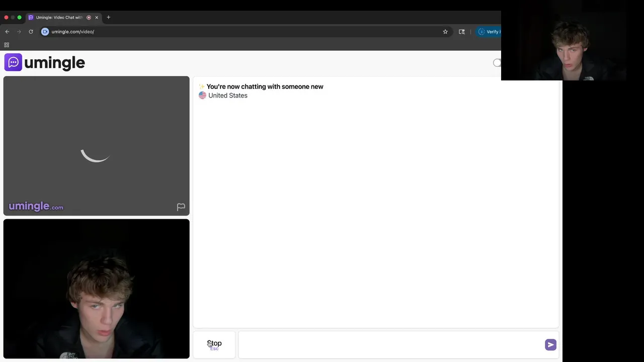Image resolution: width=644 pixels, height=362 pixels.
Task: Go back using the browser back arrow
Action: pyautogui.click(x=7, y=32)
